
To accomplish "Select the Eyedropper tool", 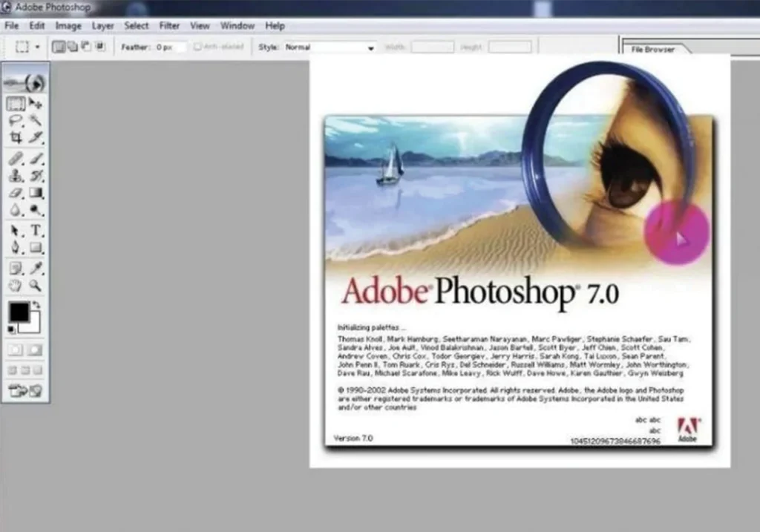I will [36, 268].
